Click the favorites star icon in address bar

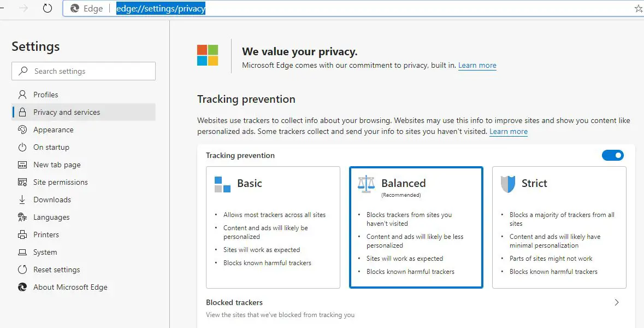(x=639, y=9)
